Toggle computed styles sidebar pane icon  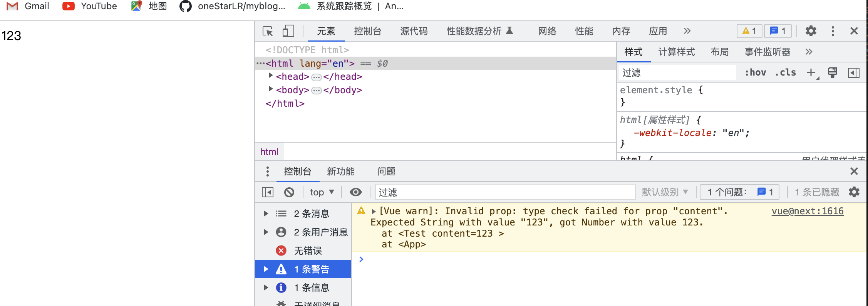tap(854, 72)
